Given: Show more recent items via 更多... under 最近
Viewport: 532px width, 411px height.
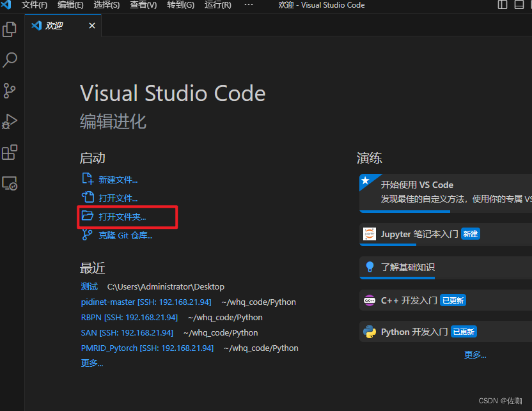Looking at the screenshot, I should click(92, 363).
